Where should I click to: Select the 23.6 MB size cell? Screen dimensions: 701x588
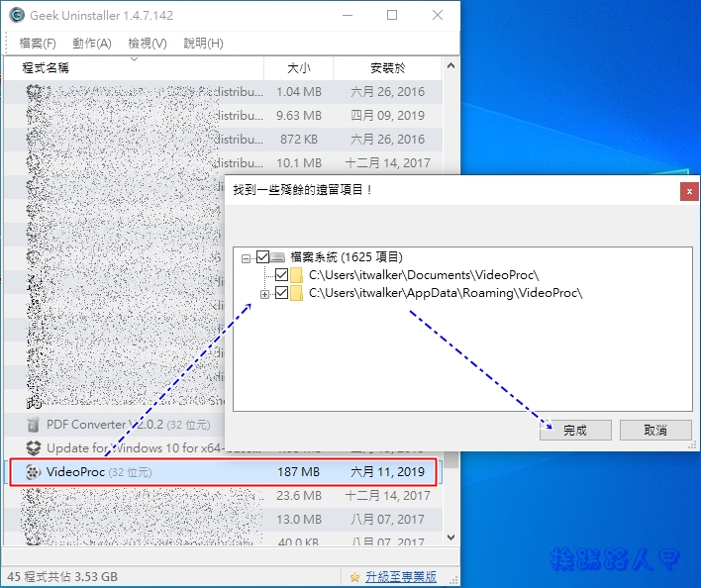point(299,496)
